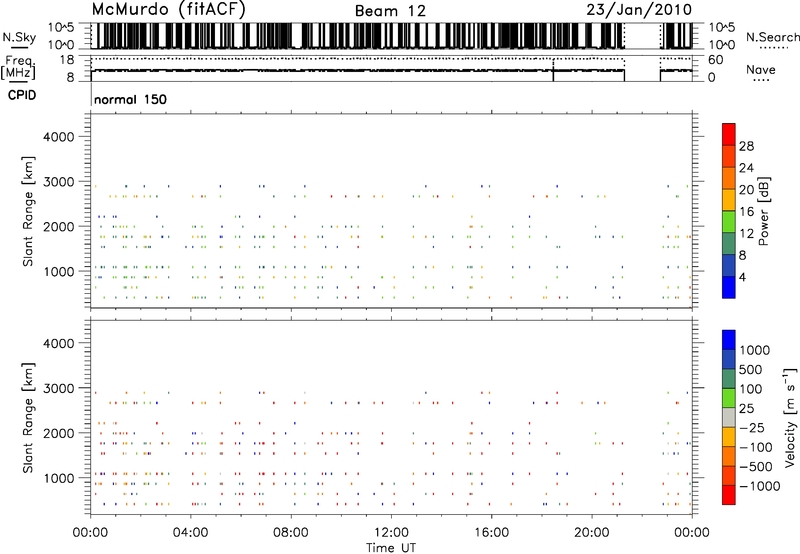The height and width of the screenshot is (554, 800).
Task: Select the '20:00' time tick label
Action: point(592,533)
